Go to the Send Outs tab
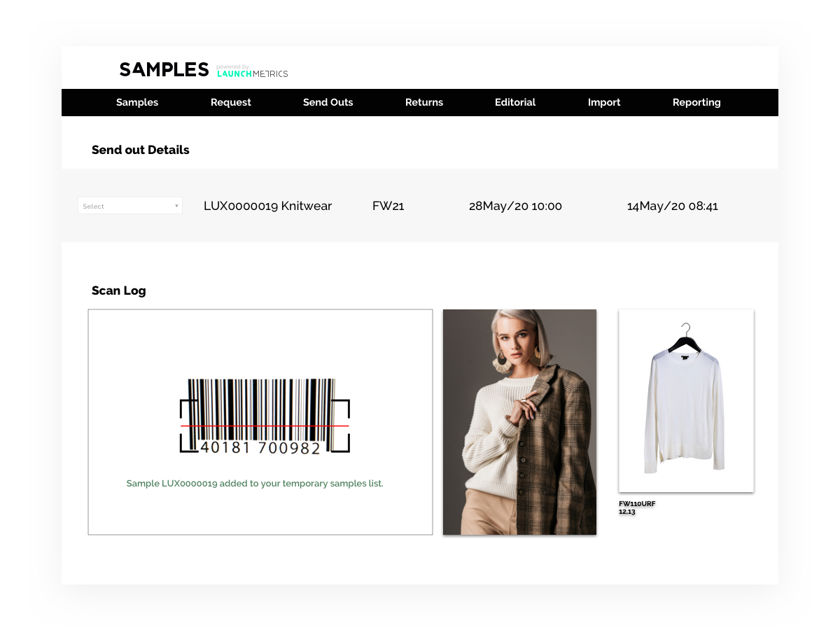The image size is (840, 630). (328, 102)
